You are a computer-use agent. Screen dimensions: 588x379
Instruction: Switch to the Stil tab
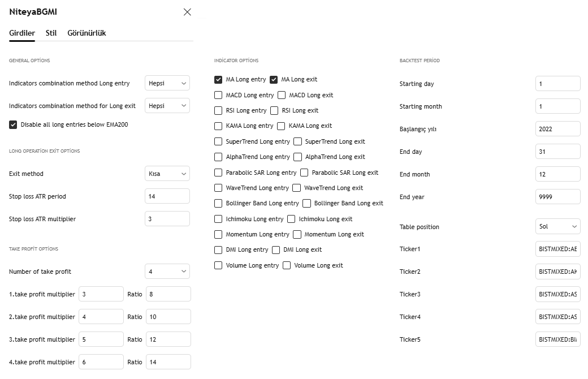51,33
